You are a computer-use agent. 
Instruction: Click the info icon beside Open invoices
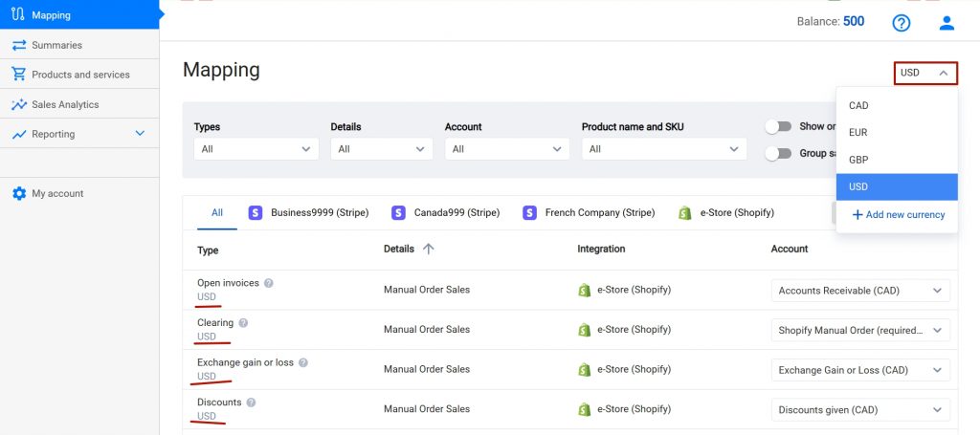[269, 283]
